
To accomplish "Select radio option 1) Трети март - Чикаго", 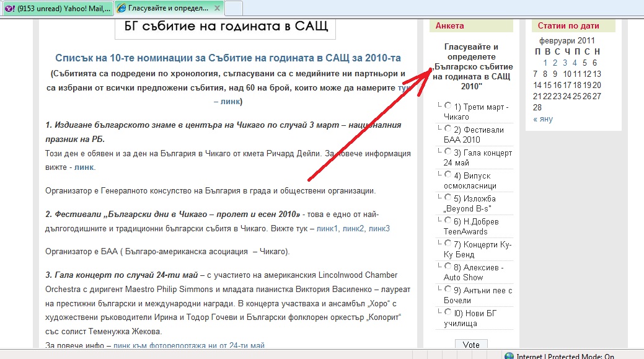I will tap(448, 105).
